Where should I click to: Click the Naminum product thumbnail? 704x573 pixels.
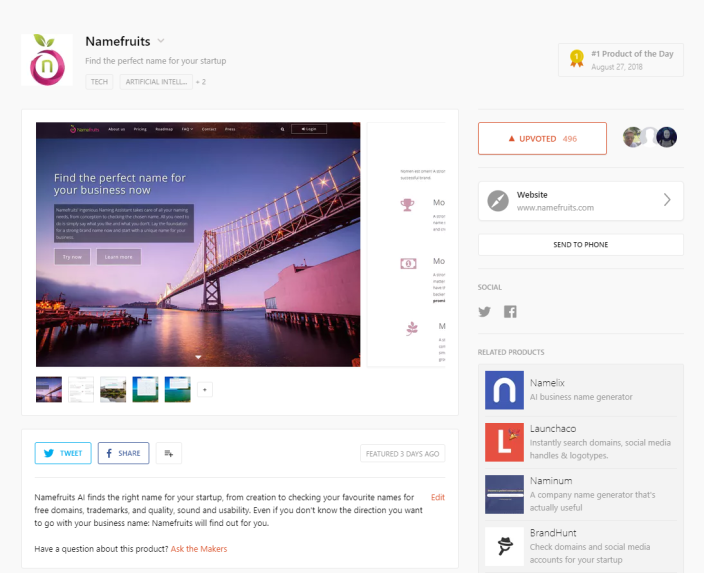504,494
